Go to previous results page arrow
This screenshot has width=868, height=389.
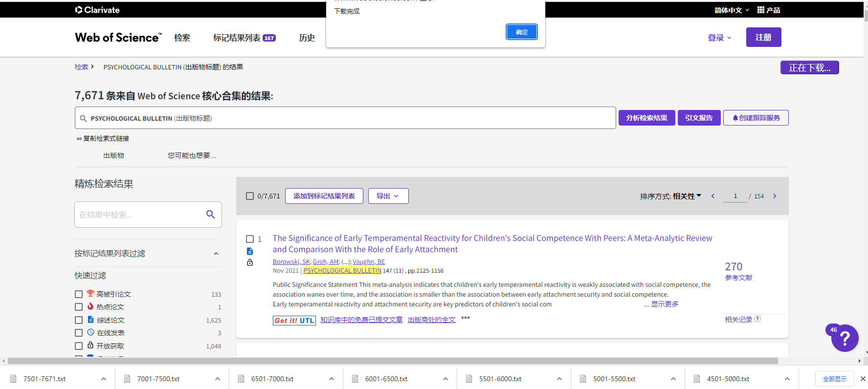[713, 196]
